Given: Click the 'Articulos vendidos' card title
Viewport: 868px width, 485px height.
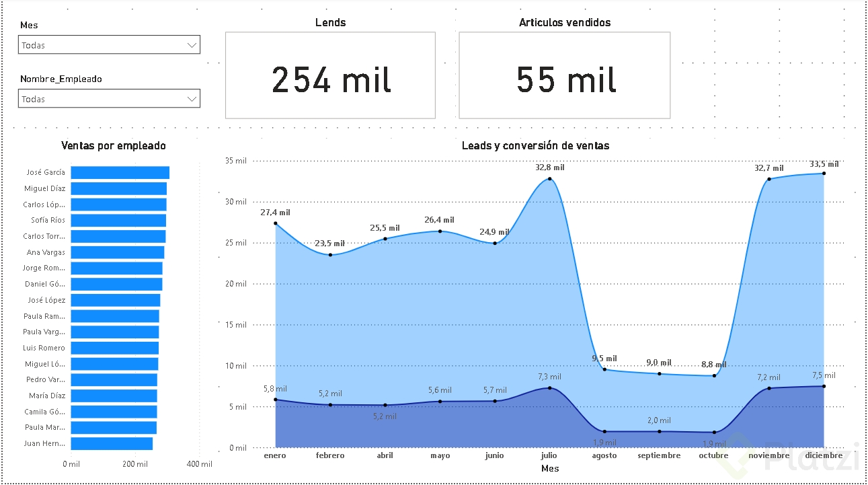Looking at the screenshot, I should [x=565, y=22].
